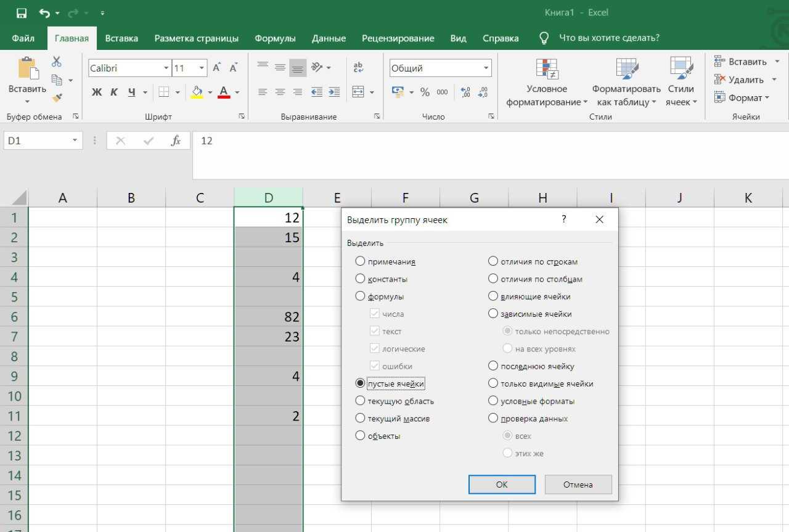
Task: Click the formula bar input field
Action: [x=491, y=155]
